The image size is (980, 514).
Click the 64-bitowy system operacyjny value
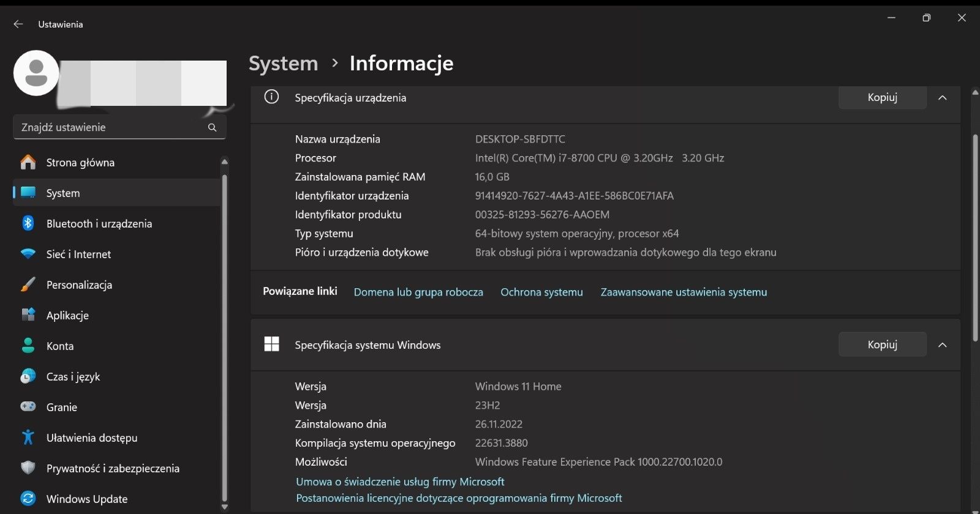click(x=577, y=234)
